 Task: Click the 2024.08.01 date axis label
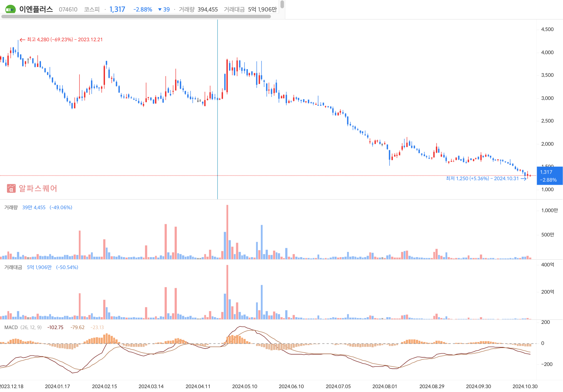(x=385, y=386)
